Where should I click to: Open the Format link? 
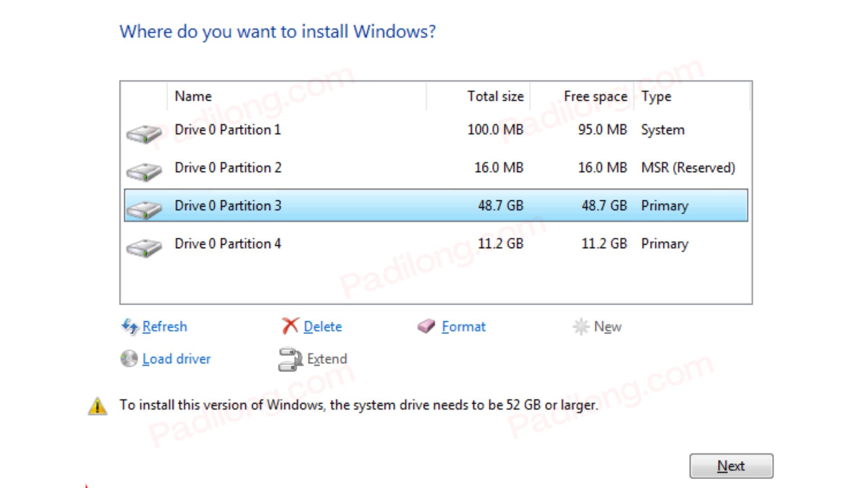[x=464, y=326]
